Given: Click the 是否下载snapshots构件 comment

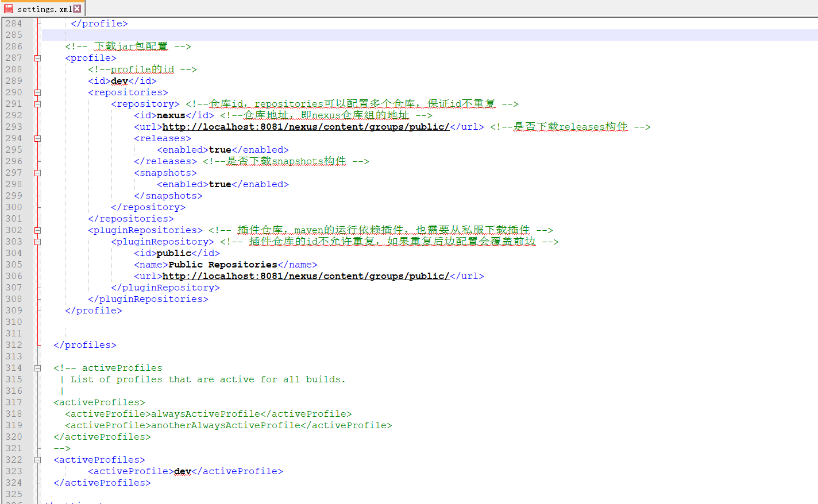Looking at the screenshot, I should (286, 161).
